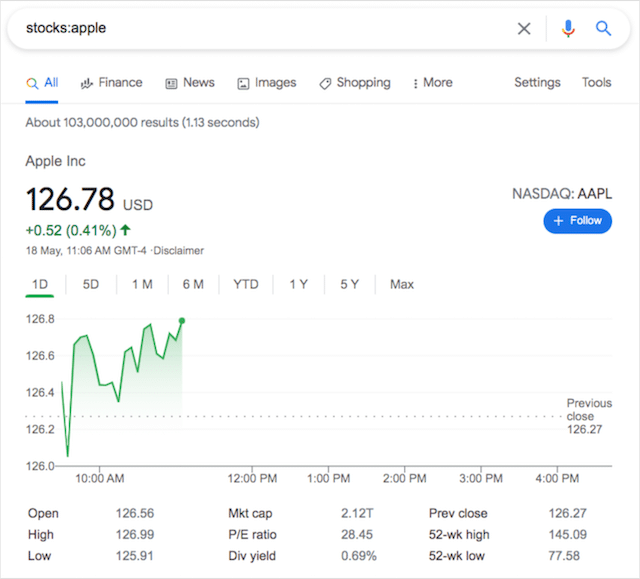Click the current price dot on chart
The image size is (640, 579).
(x=182, y=321)
